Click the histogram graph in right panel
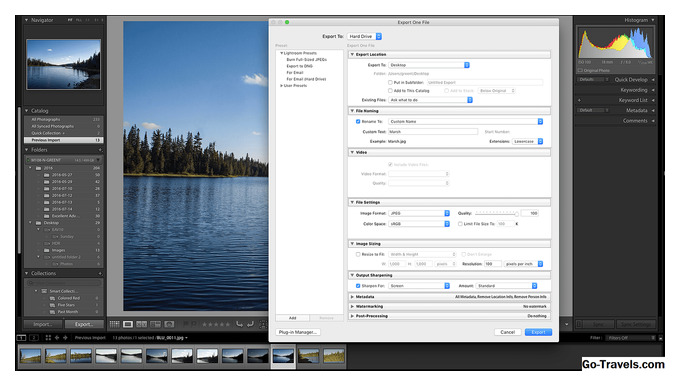Image resolution: width=680 pixels, height=386 pixels. [x=615, y=43]
